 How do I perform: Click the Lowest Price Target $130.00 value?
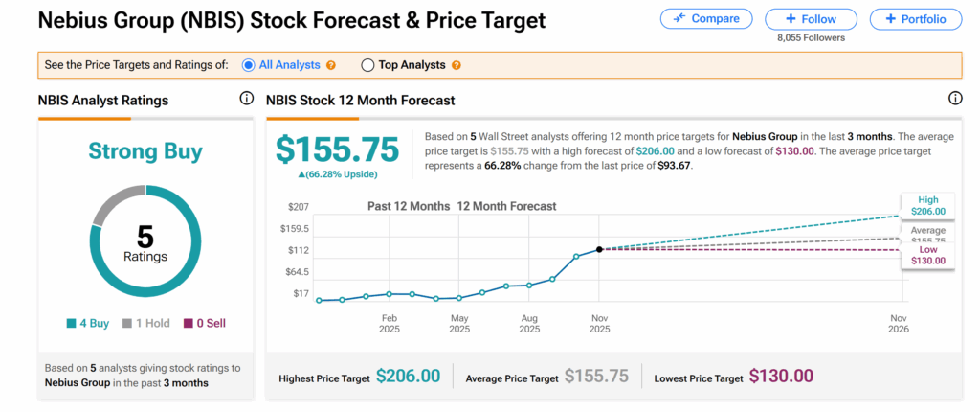pos(781,377)
